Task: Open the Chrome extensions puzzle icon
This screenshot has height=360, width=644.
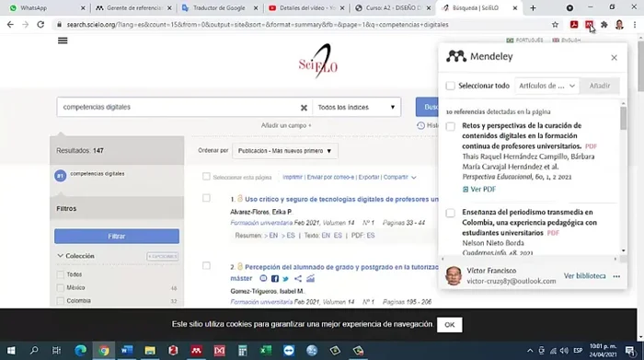Action: coord(604,25)
